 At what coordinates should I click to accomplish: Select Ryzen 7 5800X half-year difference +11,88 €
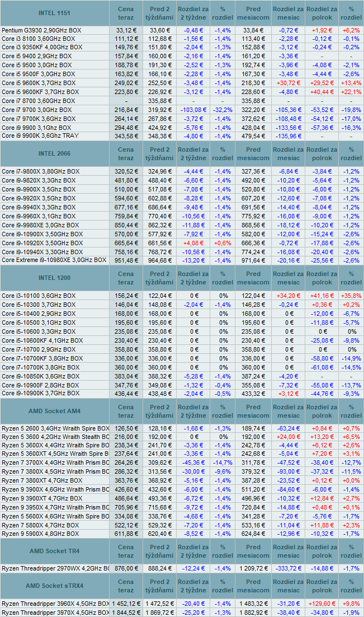(322, 525)
